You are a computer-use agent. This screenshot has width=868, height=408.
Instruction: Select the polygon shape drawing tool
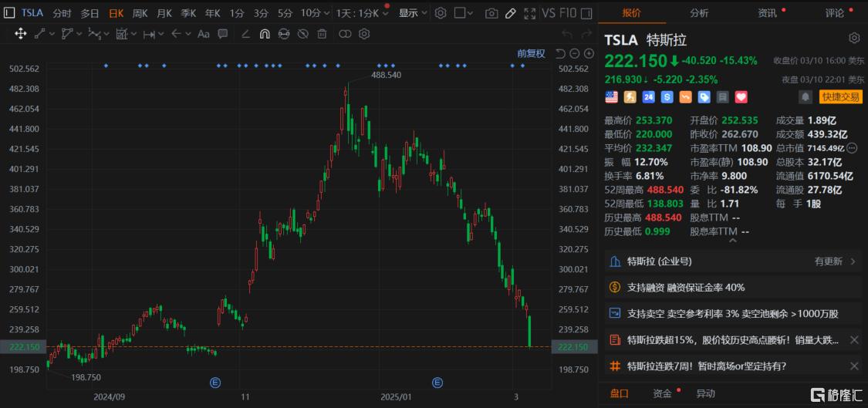pos(67,35)
